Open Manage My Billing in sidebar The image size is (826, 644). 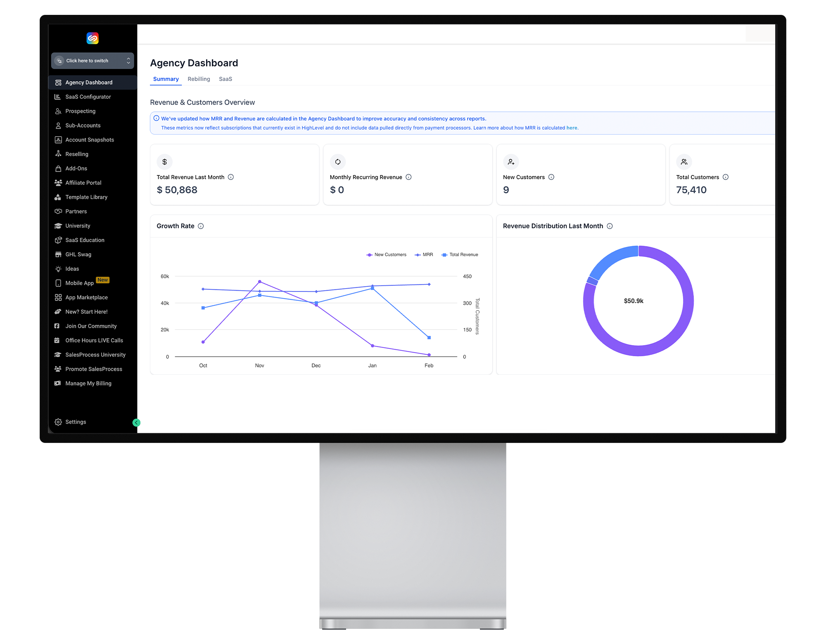click(88, 383)
